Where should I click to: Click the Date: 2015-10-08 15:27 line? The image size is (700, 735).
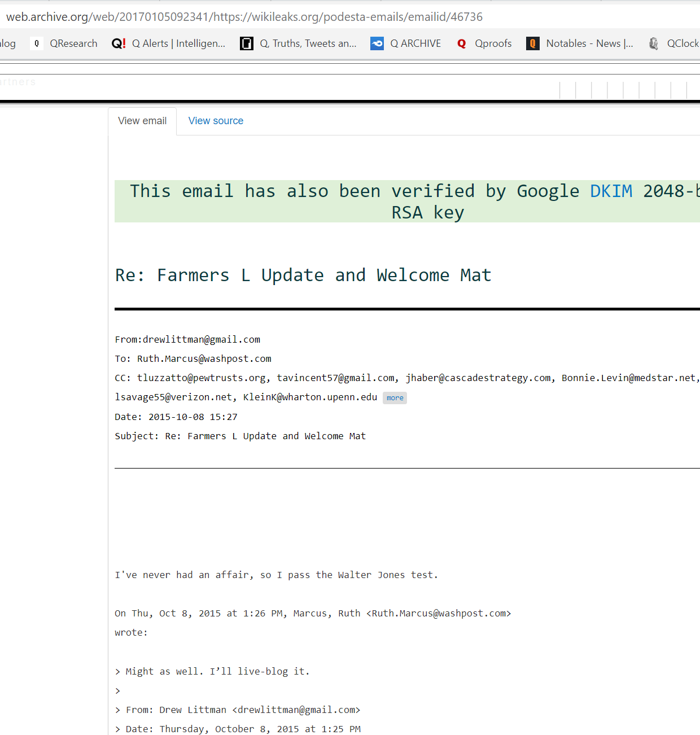[176, 417]
